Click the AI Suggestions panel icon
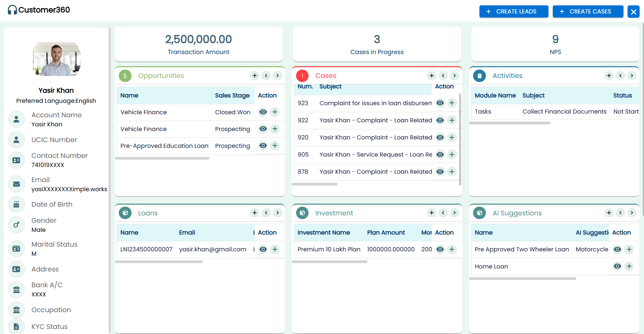Screen dimensions: 644x334 click(x=479, y=213)
